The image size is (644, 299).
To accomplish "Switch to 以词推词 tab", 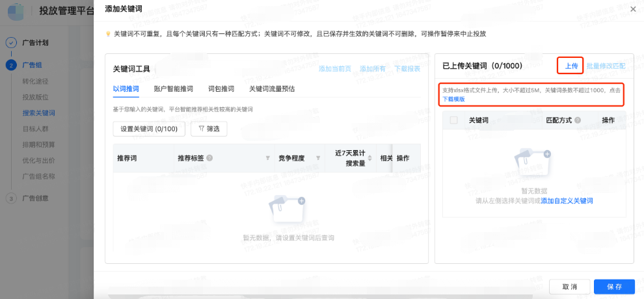I will point(126,88).
